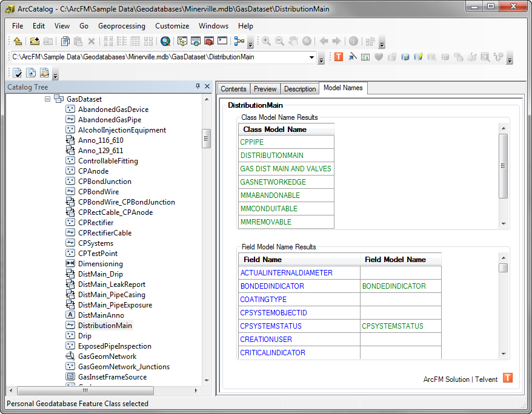This screenshot has height=414, width=532.
Task: Click the orange Telvent T toolbar icon
Action: (339, 56)
